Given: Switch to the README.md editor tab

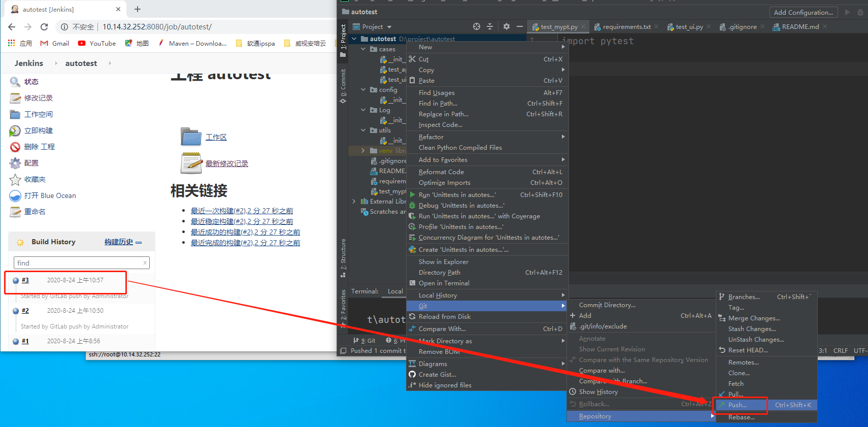Looking at the screenshot, I should pyautogui.click(x=800, y=27).
